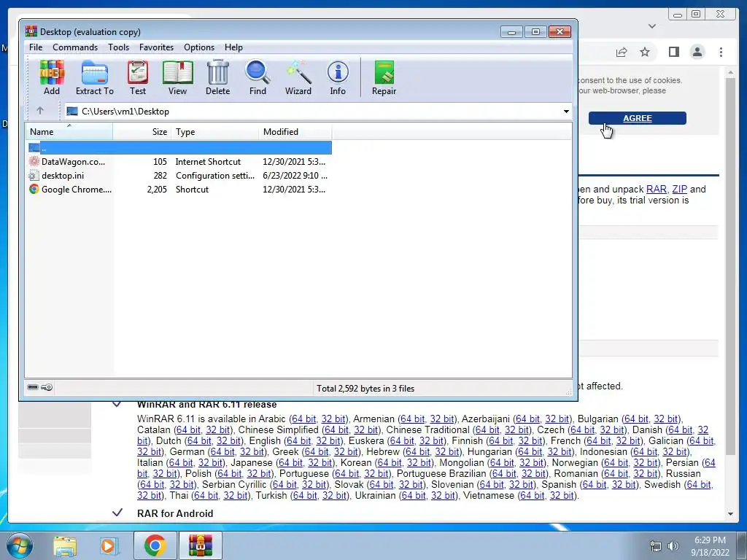The image size is (747, 560).
Task: Click the taskbar clock showing 6:29 PM
Action: point(710,540)
